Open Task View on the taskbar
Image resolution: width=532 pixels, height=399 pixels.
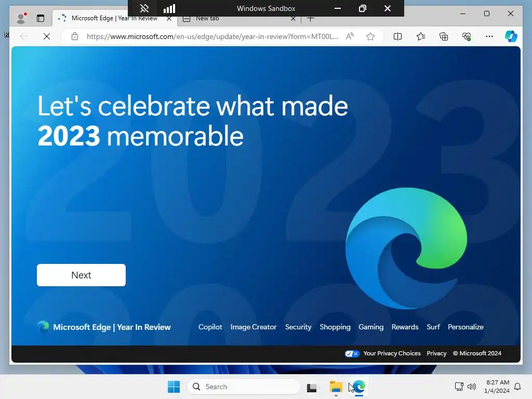pos(312,387)
